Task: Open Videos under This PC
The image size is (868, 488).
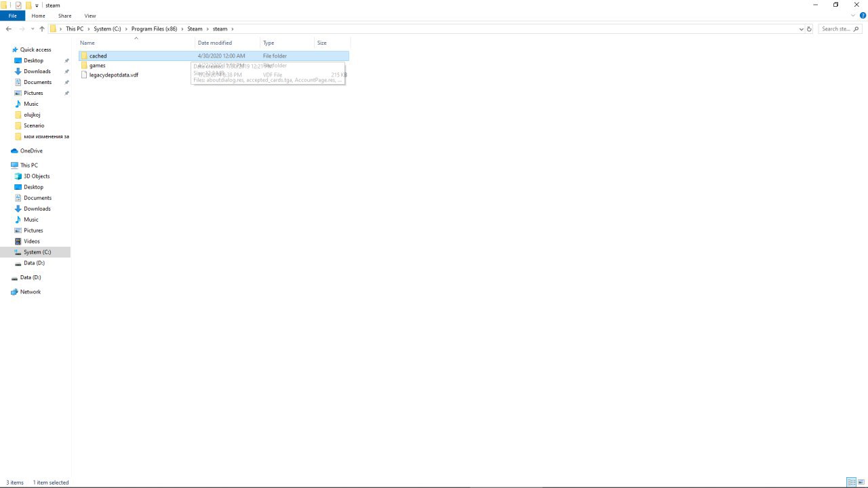Action: [x=32, y=241]
